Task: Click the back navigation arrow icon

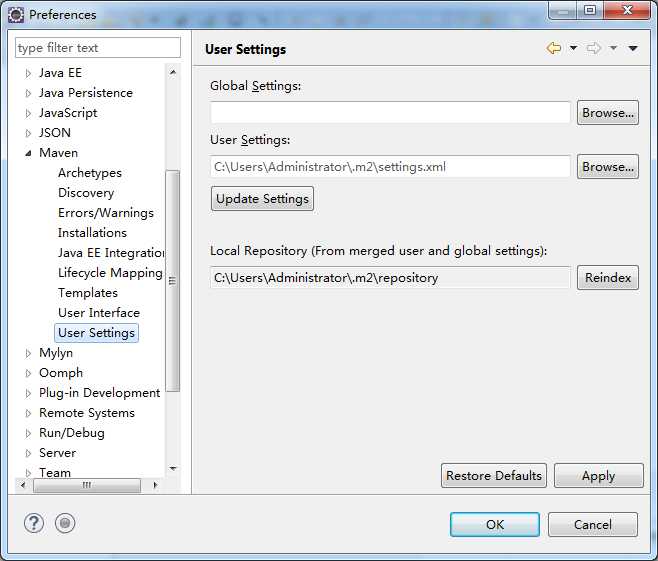Action: click(x=554, y=48)
